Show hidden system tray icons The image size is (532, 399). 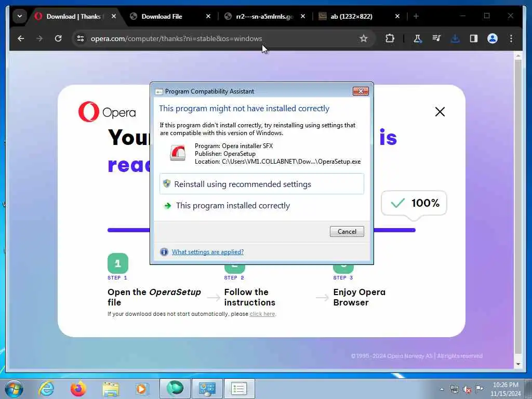(442, 389)
